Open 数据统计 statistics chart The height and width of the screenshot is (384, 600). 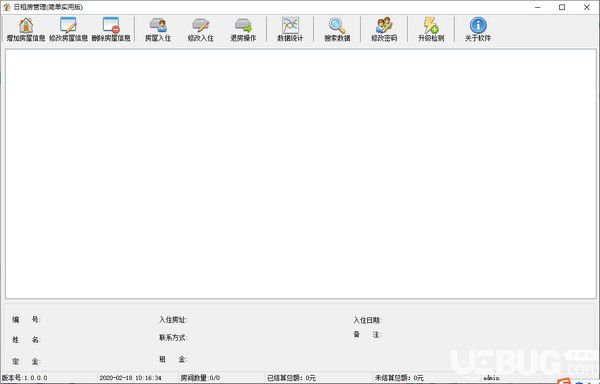click(x=290, y=29)
